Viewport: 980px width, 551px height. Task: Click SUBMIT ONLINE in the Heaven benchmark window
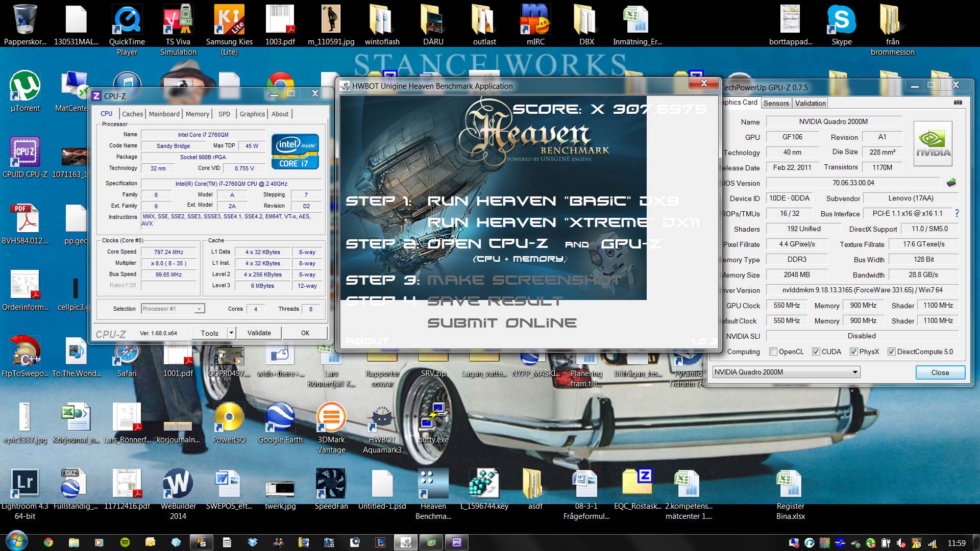pyautogui.click(x=502, y=323)
